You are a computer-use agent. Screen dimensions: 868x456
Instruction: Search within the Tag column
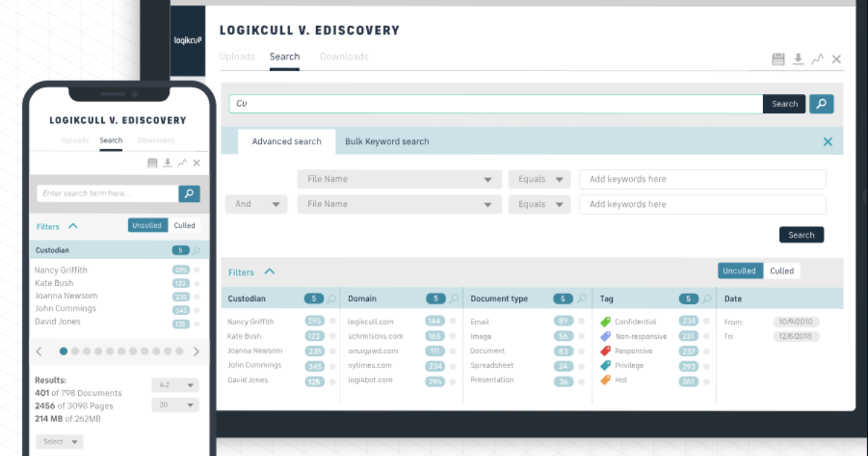(706, 299)
